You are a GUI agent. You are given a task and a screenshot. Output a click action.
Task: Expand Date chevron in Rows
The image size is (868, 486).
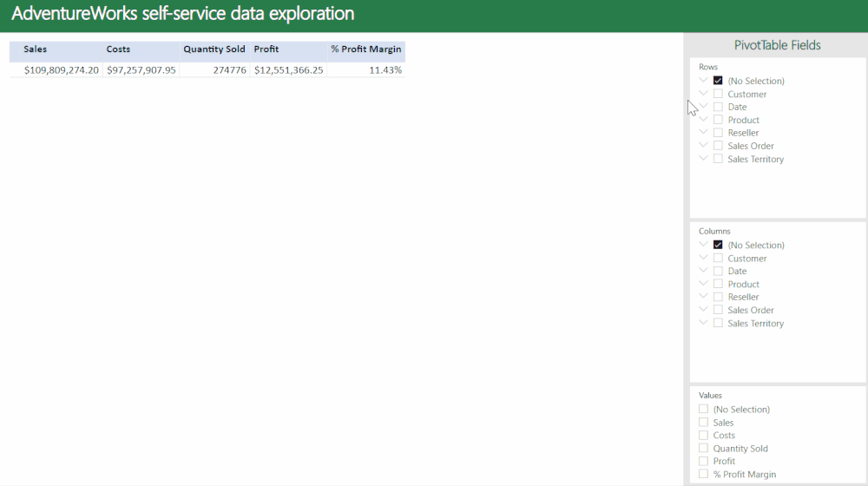click(704, 106)
